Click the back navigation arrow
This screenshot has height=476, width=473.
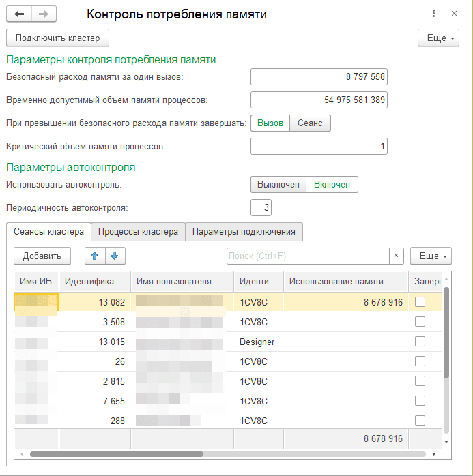[19, 14]
